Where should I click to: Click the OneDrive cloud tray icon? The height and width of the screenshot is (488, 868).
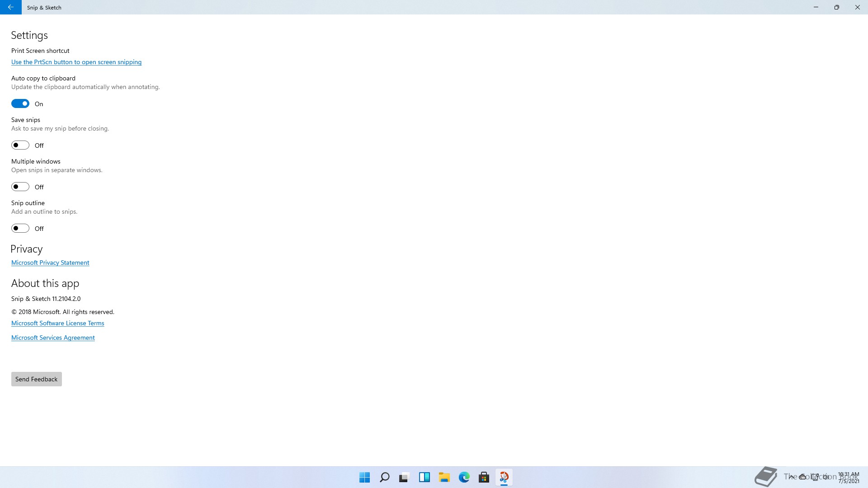(802, 477)
